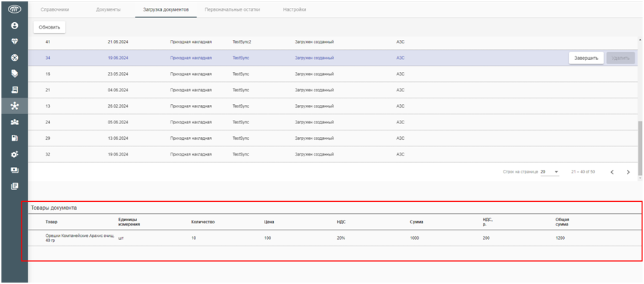Open the stacked documents sidebar icon
Screen dimensions: 644x284
click(14, 186)
